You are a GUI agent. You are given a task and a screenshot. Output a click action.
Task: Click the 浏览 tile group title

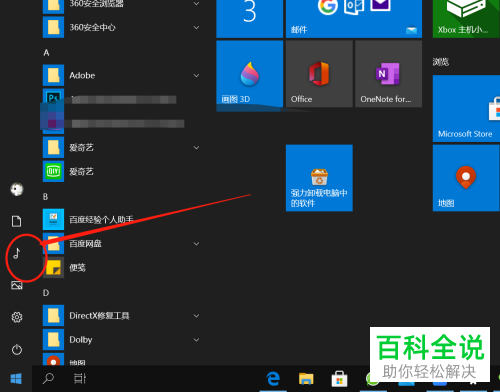click(x=441, y=62)
